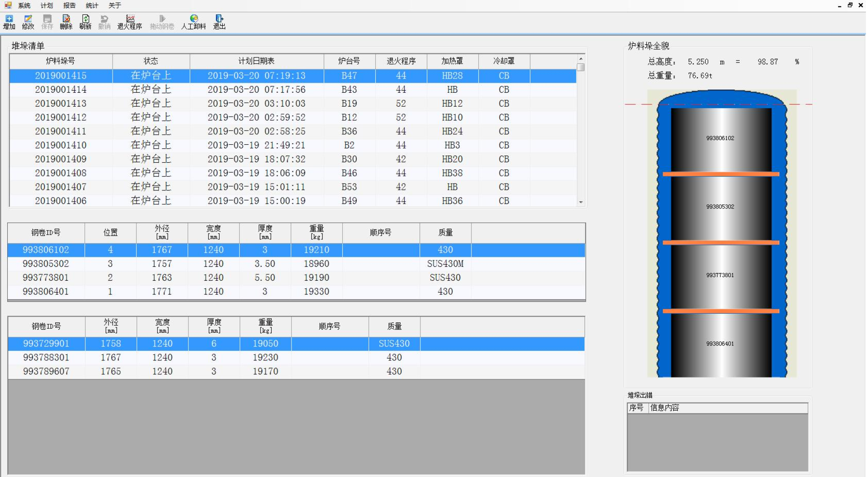The height and width of the screenshot is (477, 868).
Task: Click the 炉料垛号 column header
Action: click(61, 61)
